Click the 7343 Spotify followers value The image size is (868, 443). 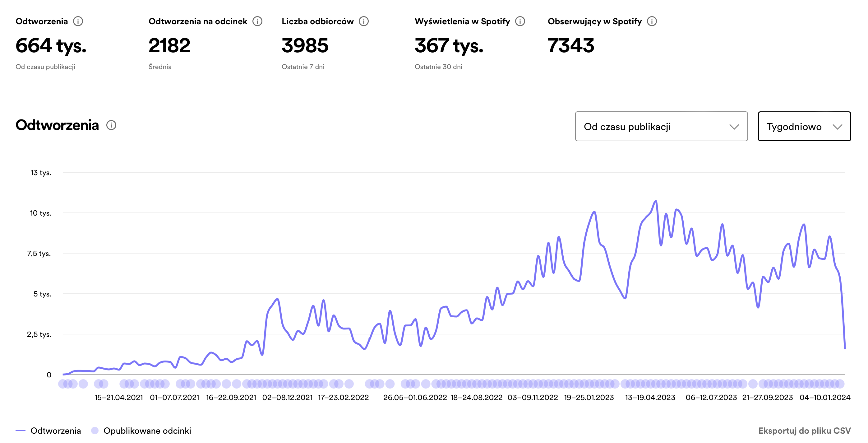[x=571, y=45]
